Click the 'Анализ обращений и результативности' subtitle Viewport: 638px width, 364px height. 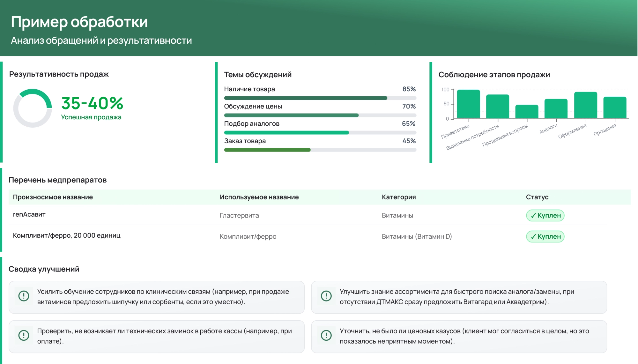(x=101, y=41)
